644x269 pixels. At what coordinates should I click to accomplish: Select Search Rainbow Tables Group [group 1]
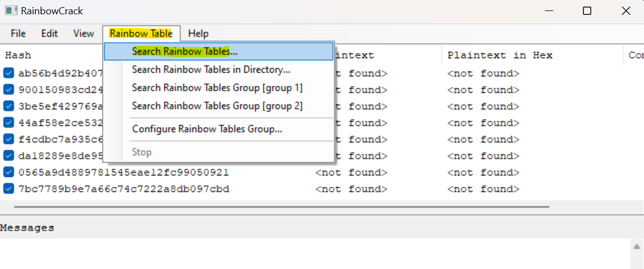pyautogui.click(x=218, y=88)
